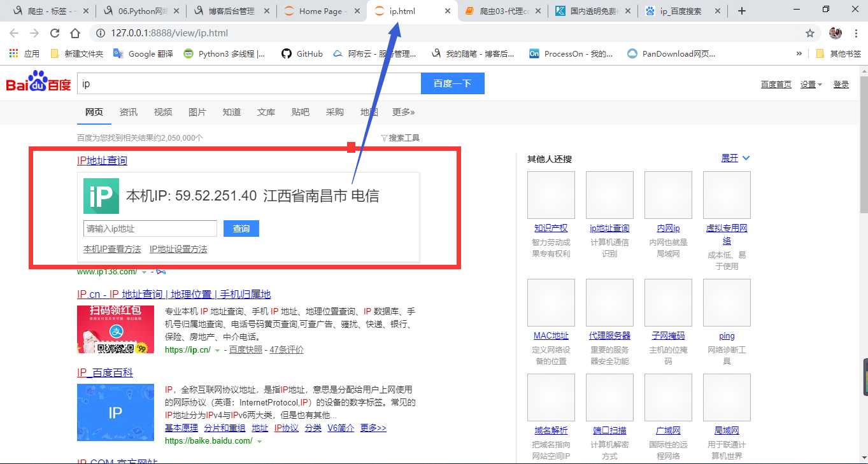The height and width of the screenshot is (464, 868).
Task: Open dropdown arrow next to baike.baidu.com
Action: click(259, 441)
